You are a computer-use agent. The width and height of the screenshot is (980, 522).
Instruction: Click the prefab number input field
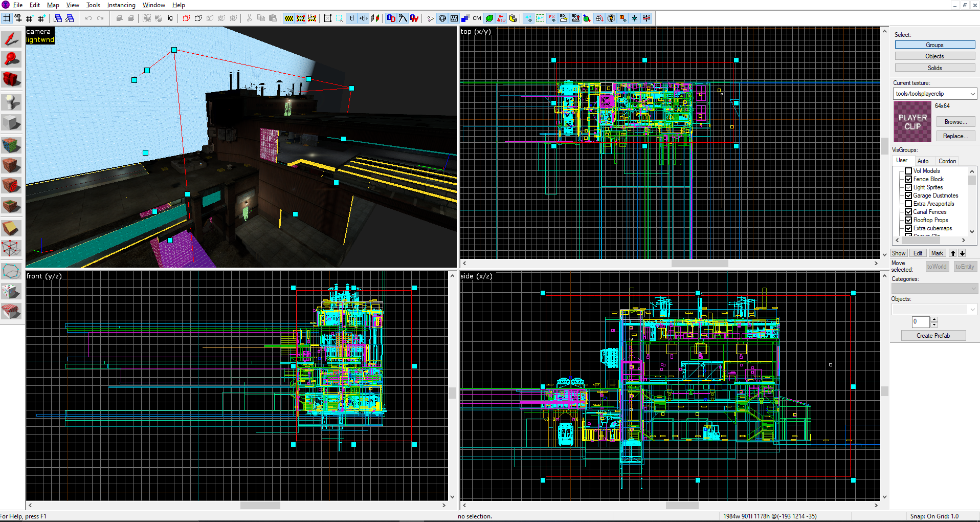click(x=921, y=322)
